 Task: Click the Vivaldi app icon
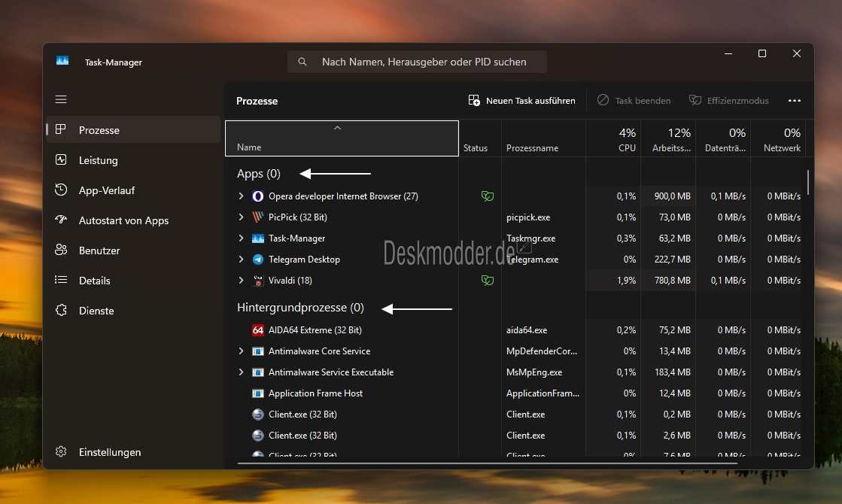pyautogui.click(x=258, y=280)
